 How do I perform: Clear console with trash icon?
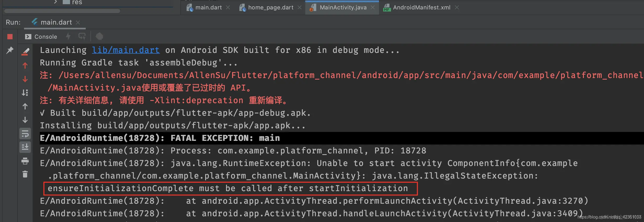tap(25, 174)
